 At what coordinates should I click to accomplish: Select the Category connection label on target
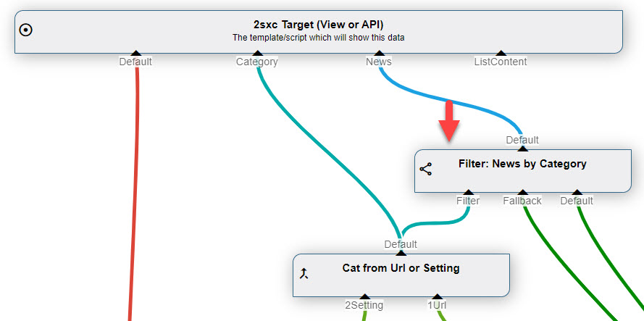(257, 62)
